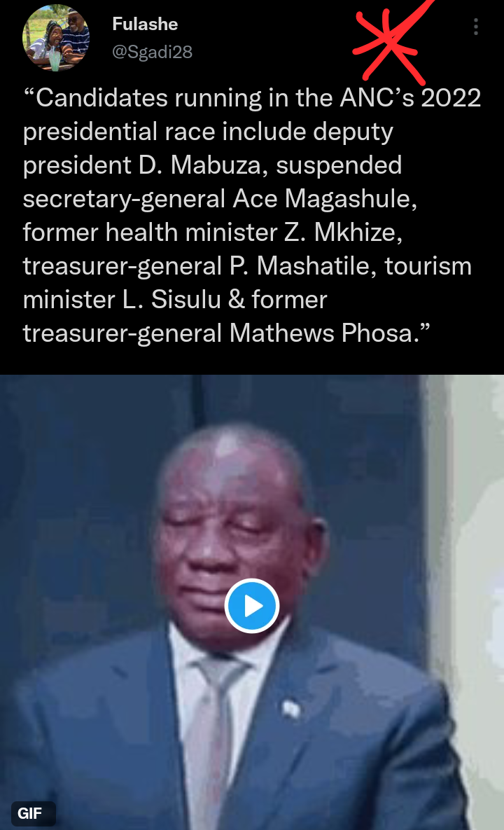This screenshot has height=830, width=504.
Task: Open the three-dot more options menu
Action: [x=476, y=27]
